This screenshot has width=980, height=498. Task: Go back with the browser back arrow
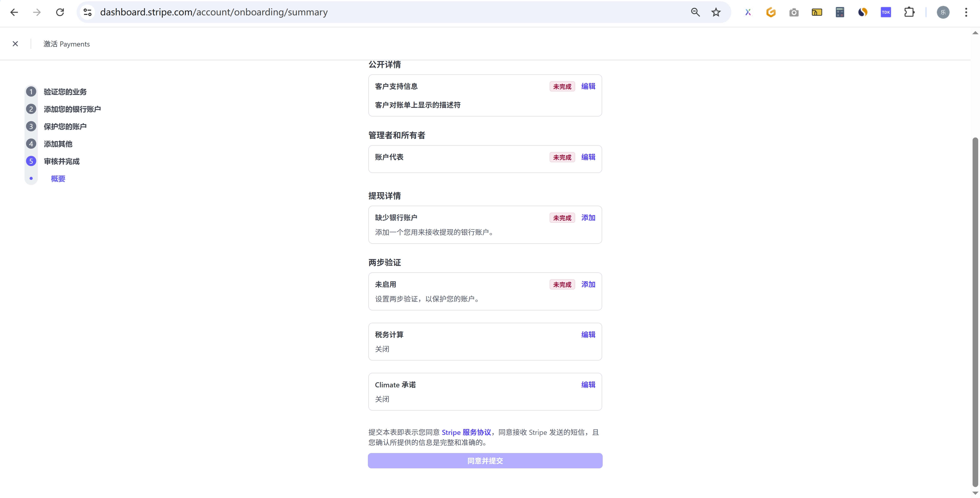[14, 12]
